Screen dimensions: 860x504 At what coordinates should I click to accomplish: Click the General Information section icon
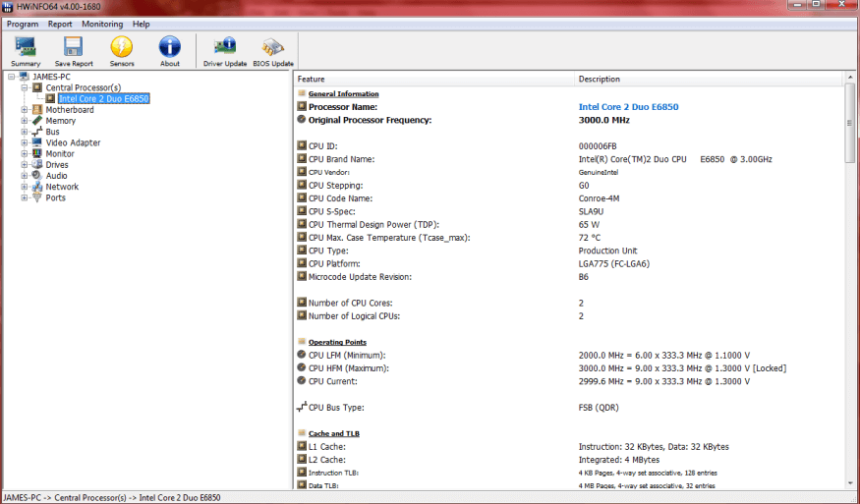[302, 93]
